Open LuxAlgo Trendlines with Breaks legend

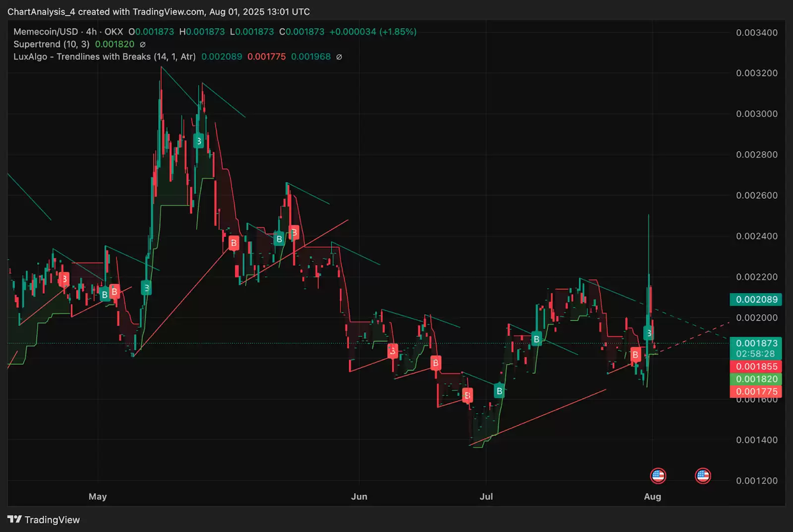pos(104,57)
